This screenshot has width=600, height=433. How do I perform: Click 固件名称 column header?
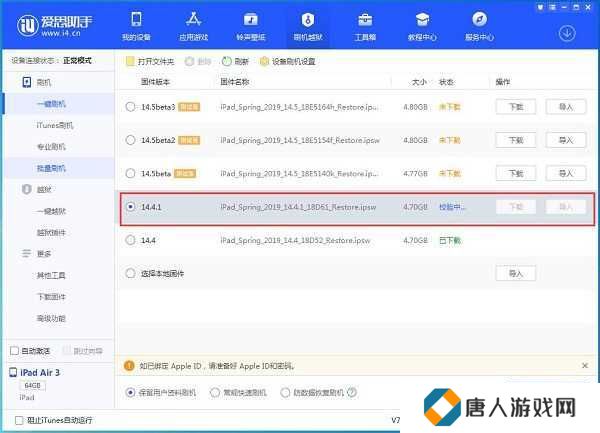coord(235,82)
